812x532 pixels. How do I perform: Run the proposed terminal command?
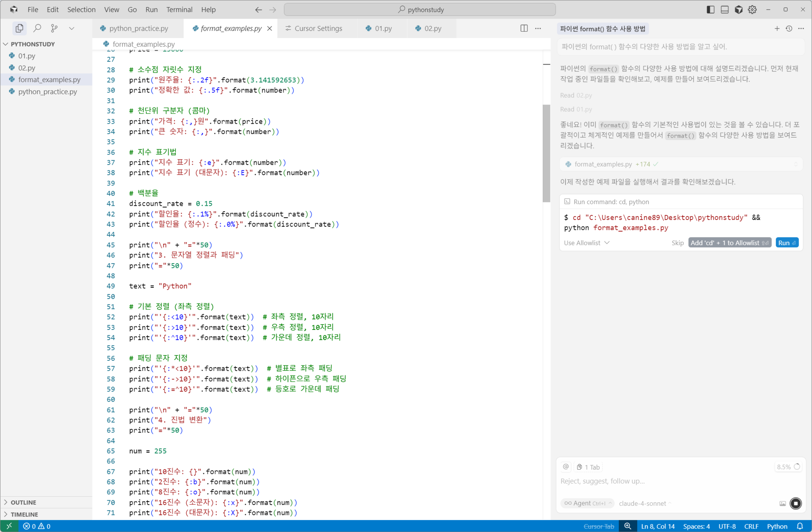(x=787, y=243)
